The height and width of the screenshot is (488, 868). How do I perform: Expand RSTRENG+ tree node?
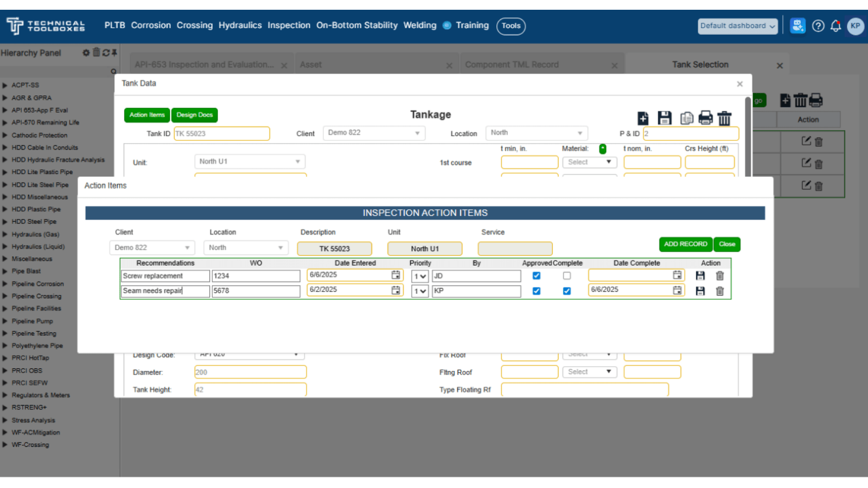(5, 408)
